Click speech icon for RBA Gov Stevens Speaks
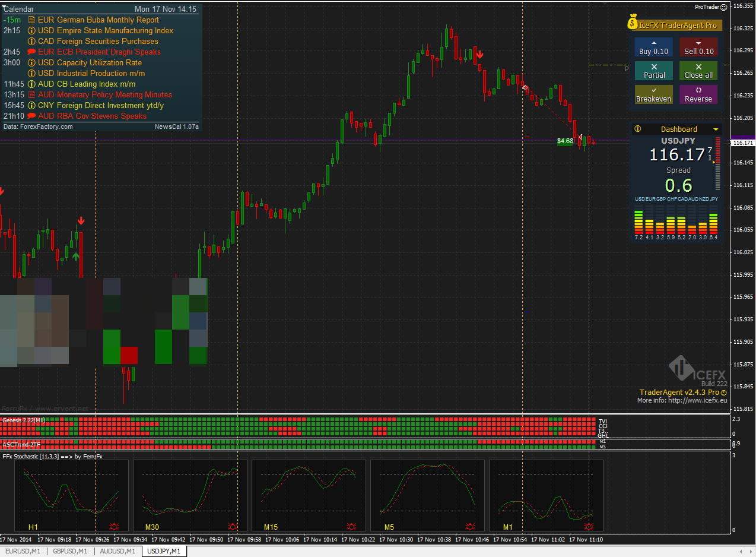Image resolution: width=756 pixels, height=557 pixels. click(31, 116)
